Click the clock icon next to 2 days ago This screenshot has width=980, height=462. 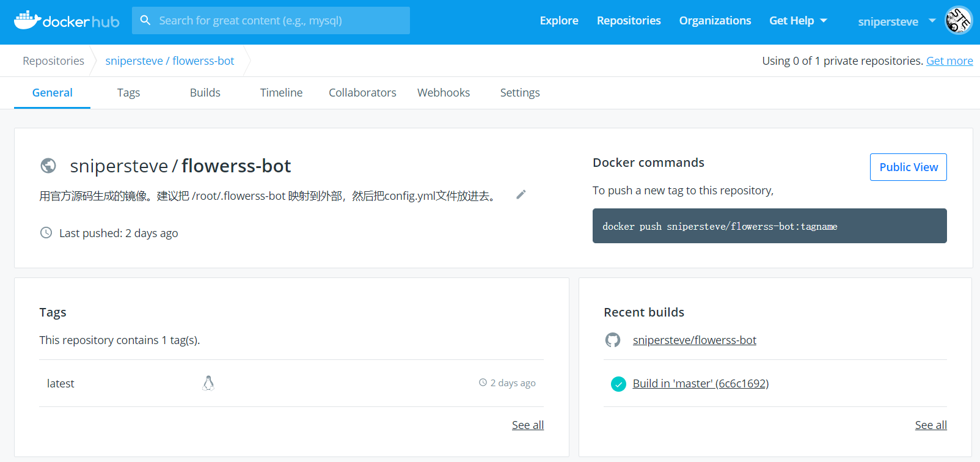(483, 383)
